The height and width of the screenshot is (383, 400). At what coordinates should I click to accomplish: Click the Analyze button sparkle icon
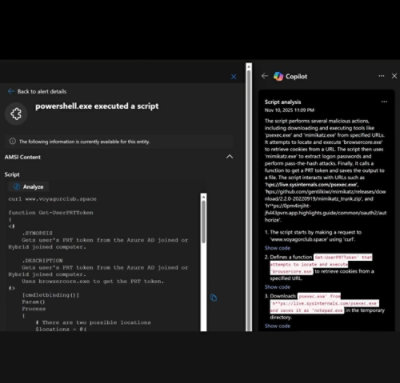pos(16,187)
